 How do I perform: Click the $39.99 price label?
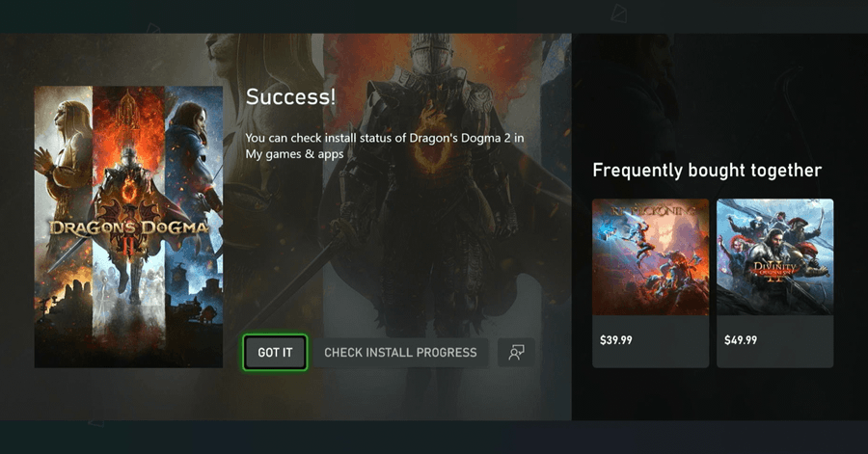tap(616, 340)
